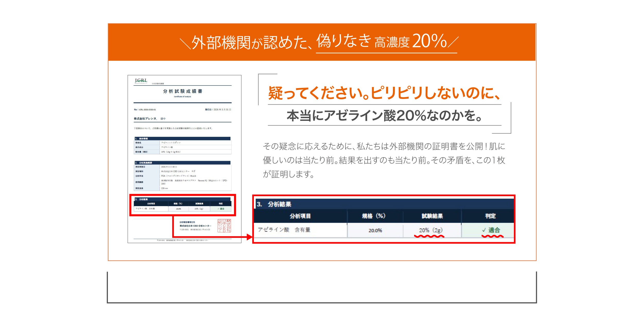The height and width of the screenshot is (336, 644).
Task: Click the 判定 column header in enlarged table
Action: click(x=490, y=216)
